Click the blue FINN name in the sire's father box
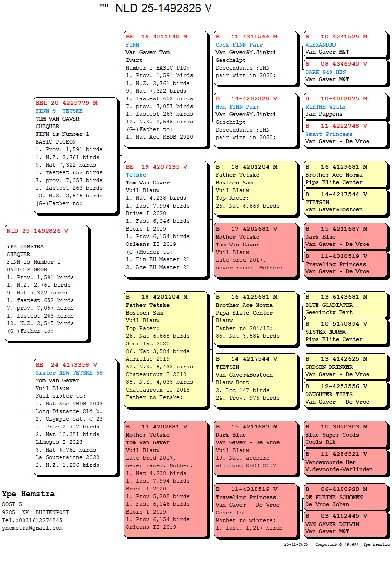Image resolution: width=392 pixels, height=563 pixels. [133, 45]
